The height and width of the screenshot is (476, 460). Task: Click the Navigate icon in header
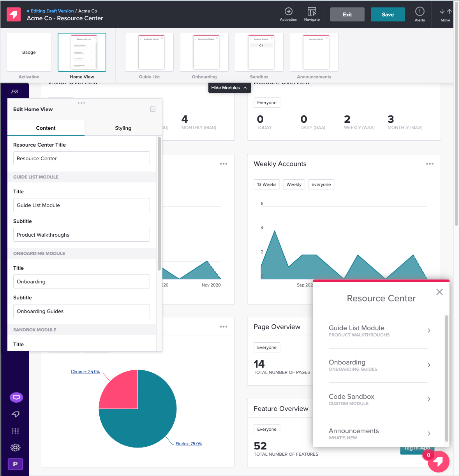pos(312,12)
